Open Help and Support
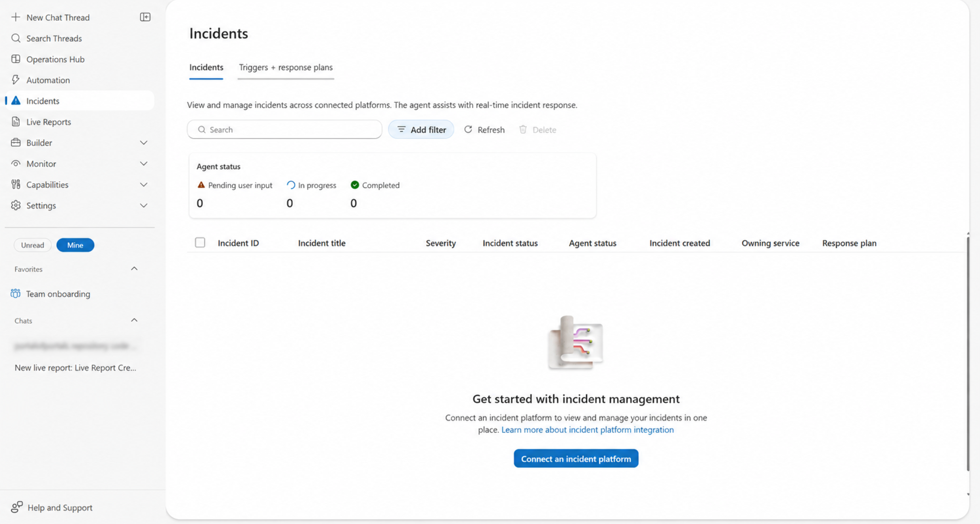This screenshot has height=524, width=980. (52, 507)
